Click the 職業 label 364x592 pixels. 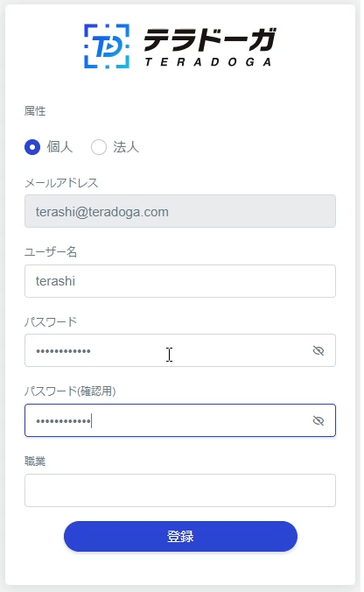[35, 461]
